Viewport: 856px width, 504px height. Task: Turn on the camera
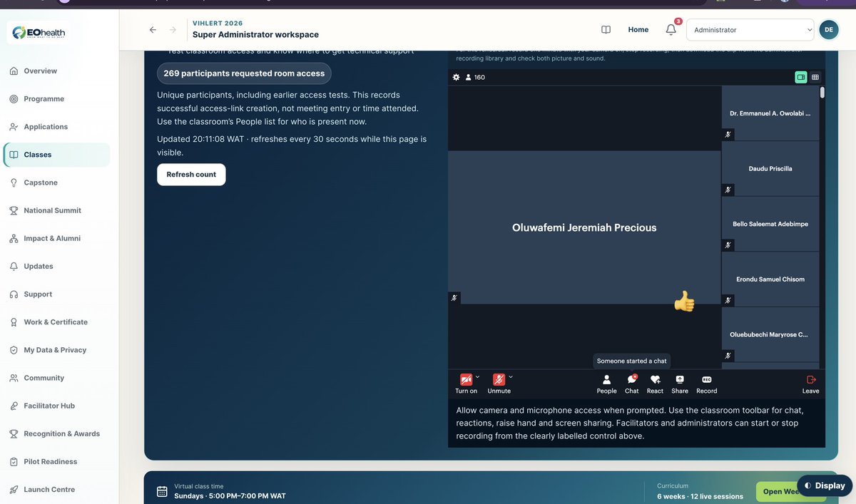click(466, 384)
